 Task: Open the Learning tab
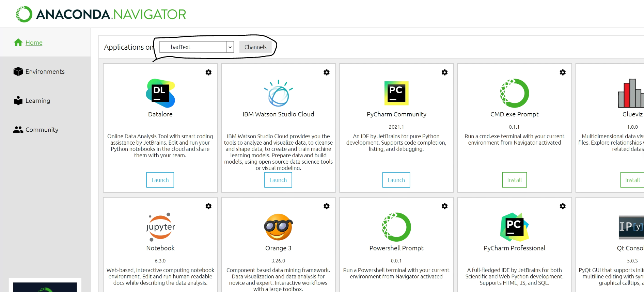[x=38, y=101]
